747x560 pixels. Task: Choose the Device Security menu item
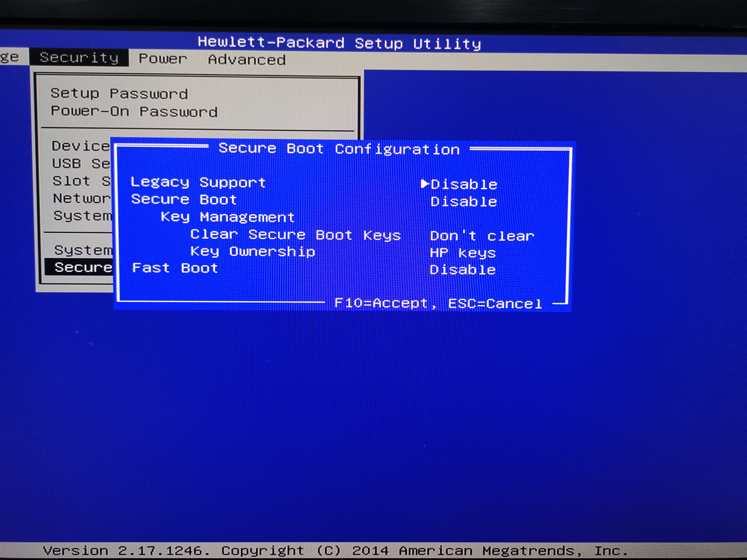81,146
